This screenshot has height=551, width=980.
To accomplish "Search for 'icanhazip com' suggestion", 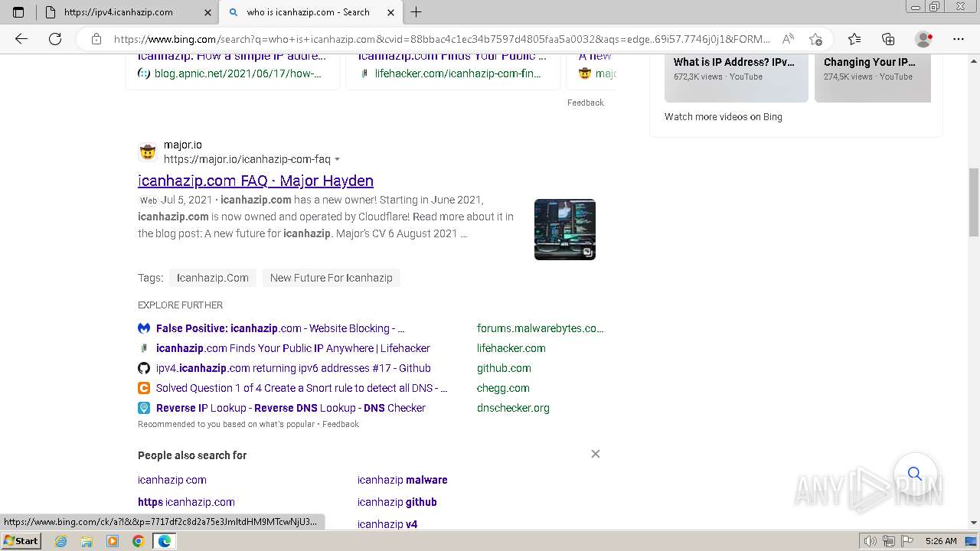I will [172, 480].
